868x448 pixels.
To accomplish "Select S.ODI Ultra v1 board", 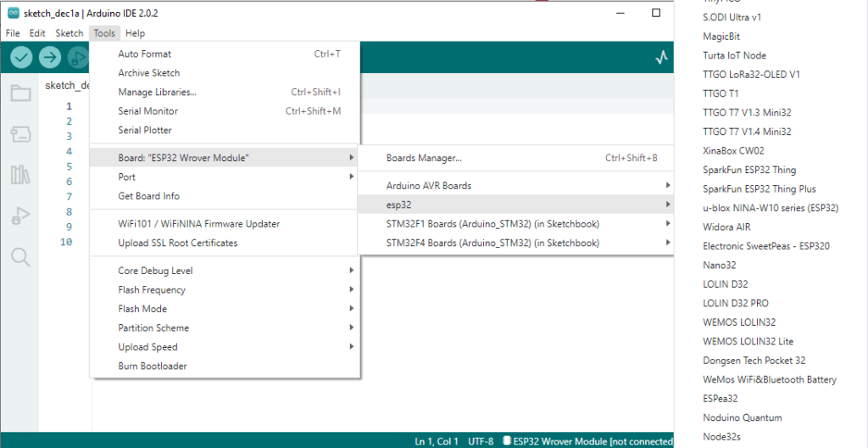I will [732, 17].
